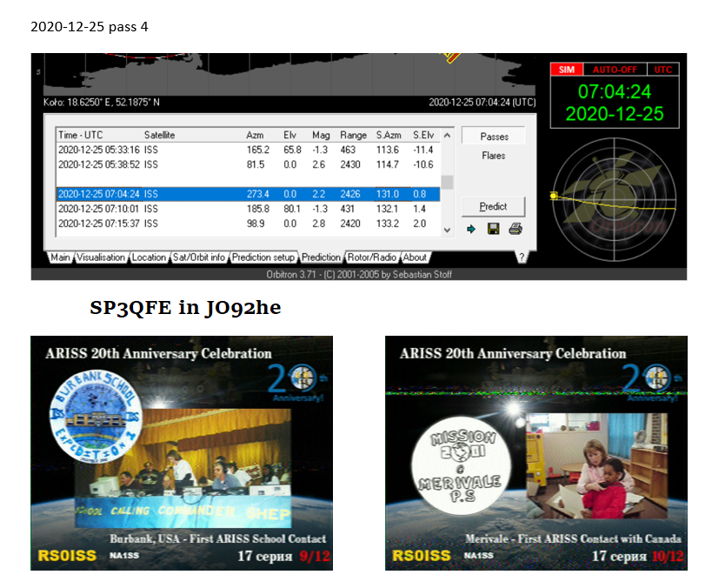Select the 2020-12-25 05:38:52 ISS row
This screenshot has height=588, width=712.
point(248,164)
